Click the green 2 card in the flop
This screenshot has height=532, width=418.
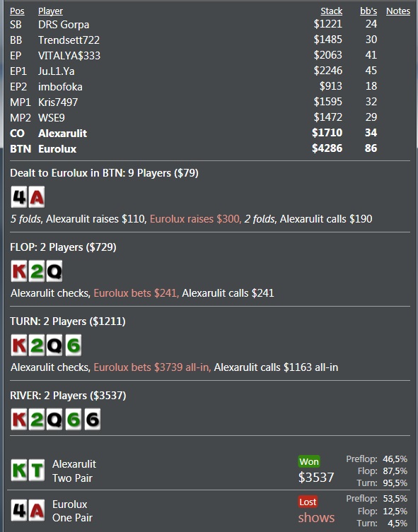click(x=37, y=271)
